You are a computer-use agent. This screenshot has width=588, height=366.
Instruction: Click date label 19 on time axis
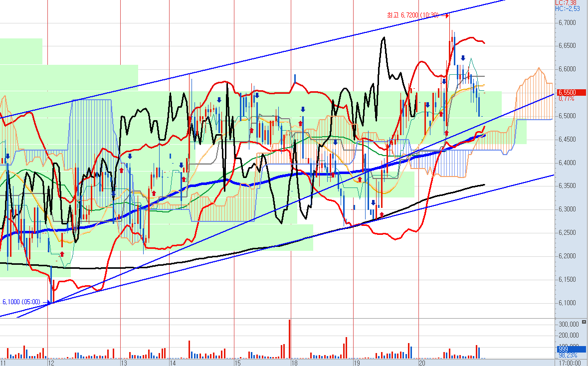click(357, 363)
